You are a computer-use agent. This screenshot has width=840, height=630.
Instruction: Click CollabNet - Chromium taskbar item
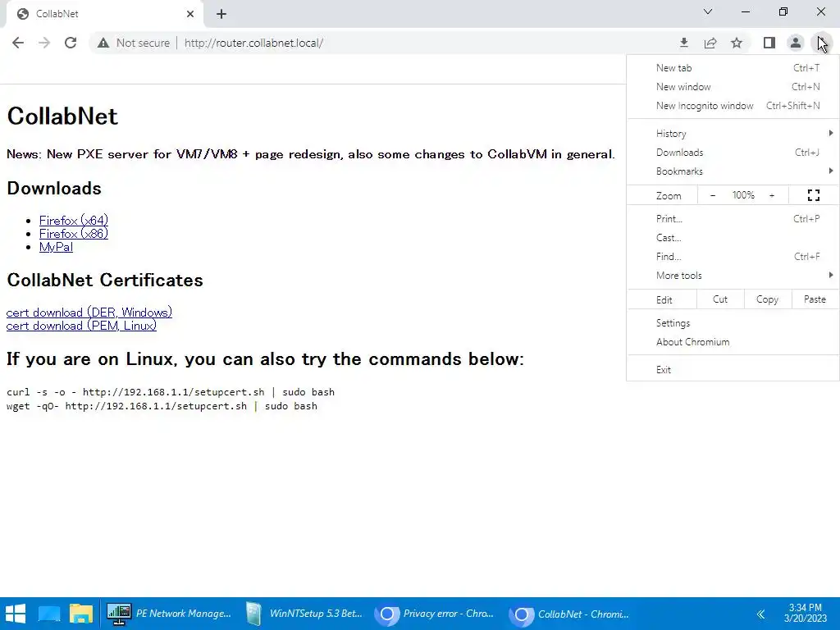tap(569, 614)
